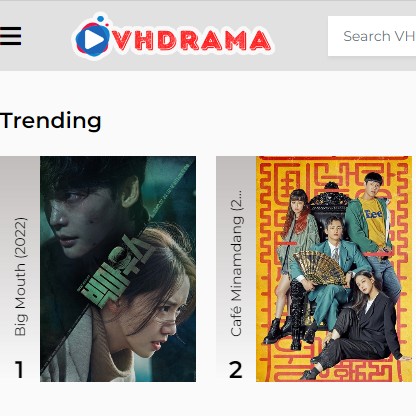Click the vertical Big Mouth (2022) title

20,276
